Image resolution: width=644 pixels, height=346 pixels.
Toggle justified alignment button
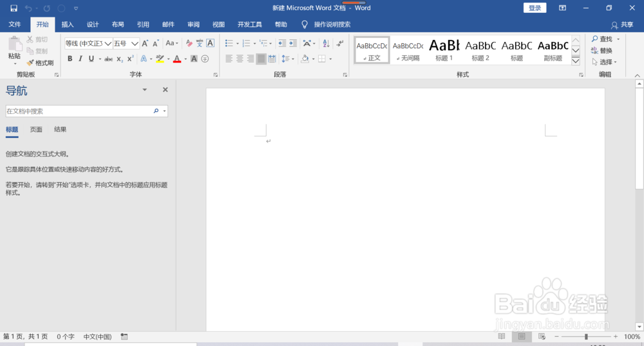tap(261, 59)
